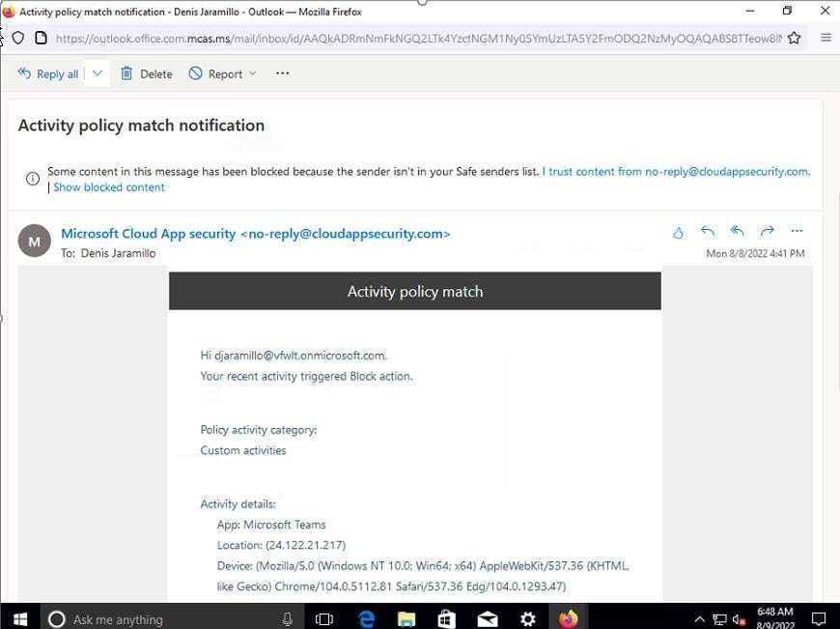Open the Firefox application menu
The width and height of the screenshot is (840, 629).
tap(826, 38)
